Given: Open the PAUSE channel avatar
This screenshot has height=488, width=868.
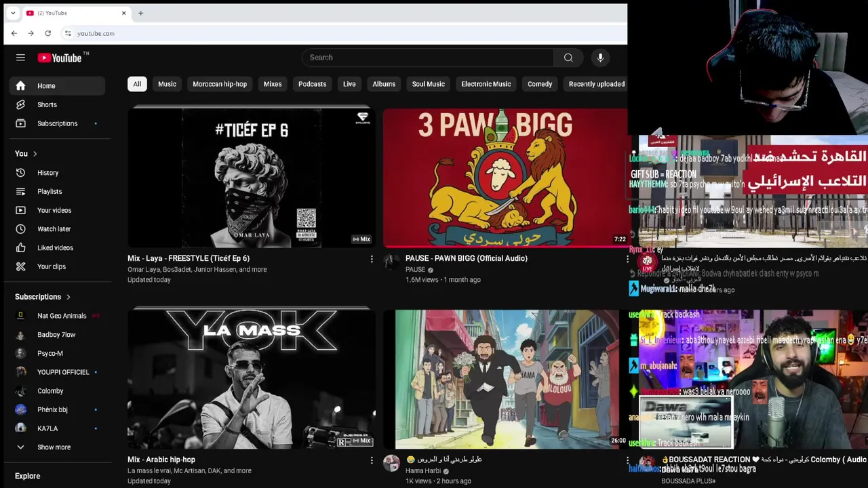Looking at the screenshot, I should 391,262.
